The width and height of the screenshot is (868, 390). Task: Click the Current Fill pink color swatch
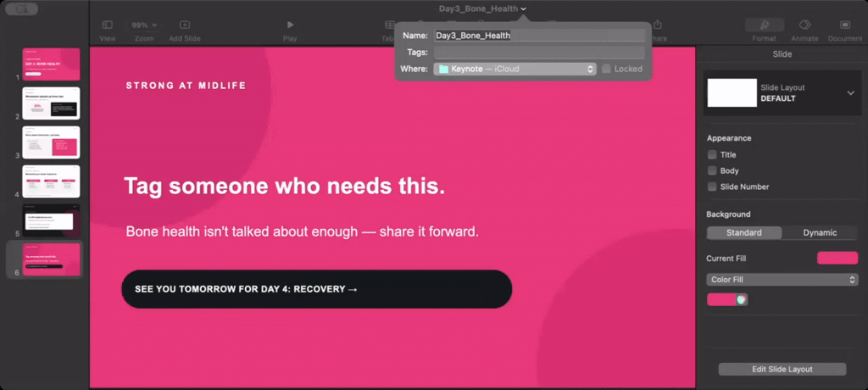tap(837, 258)
